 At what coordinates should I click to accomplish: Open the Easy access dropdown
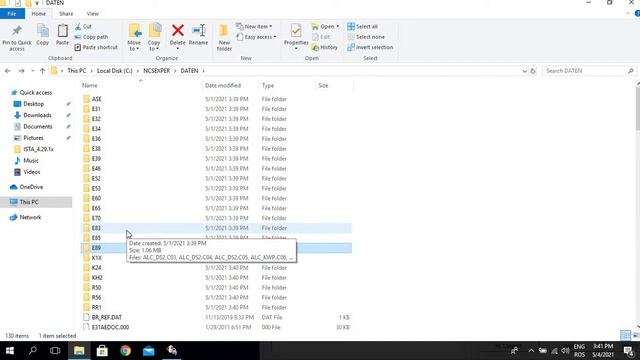coord(256,37)
